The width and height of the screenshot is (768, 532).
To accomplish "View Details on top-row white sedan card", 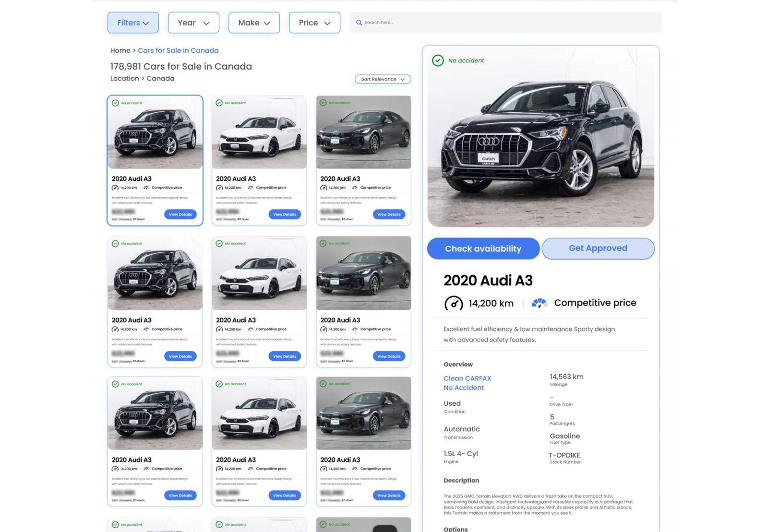I will coord(285,214).
